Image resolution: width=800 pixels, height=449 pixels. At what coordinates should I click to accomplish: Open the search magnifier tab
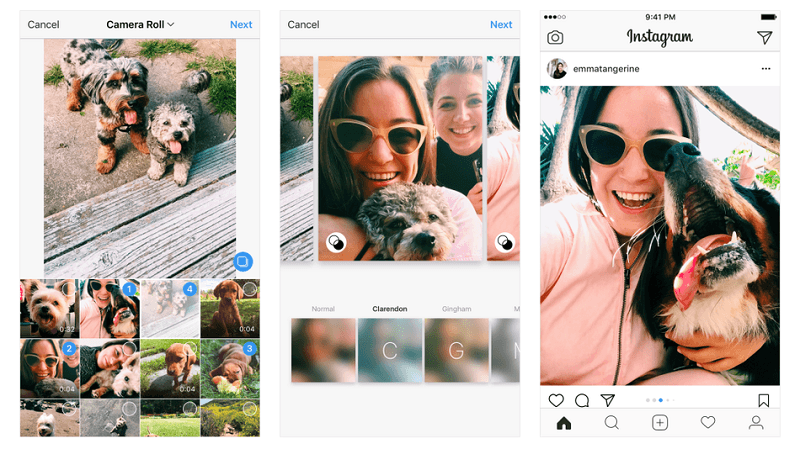click(x=612, y=423)
